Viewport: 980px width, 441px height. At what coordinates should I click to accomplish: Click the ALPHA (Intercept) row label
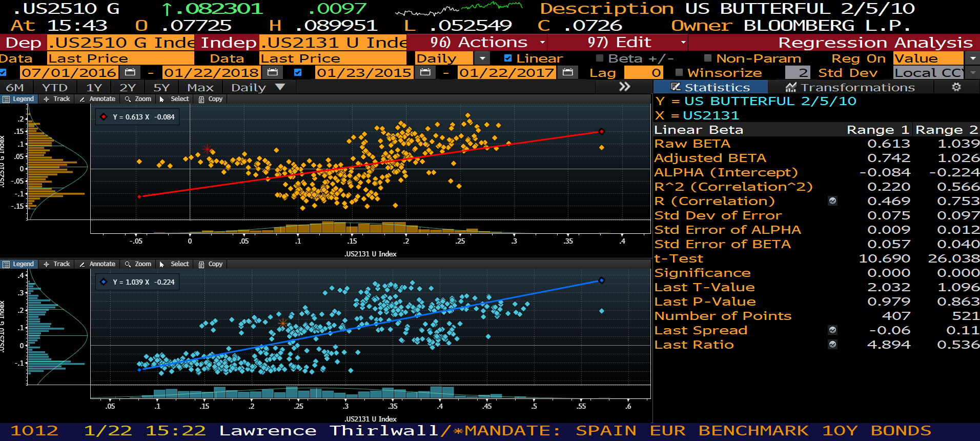pos(726,172)
